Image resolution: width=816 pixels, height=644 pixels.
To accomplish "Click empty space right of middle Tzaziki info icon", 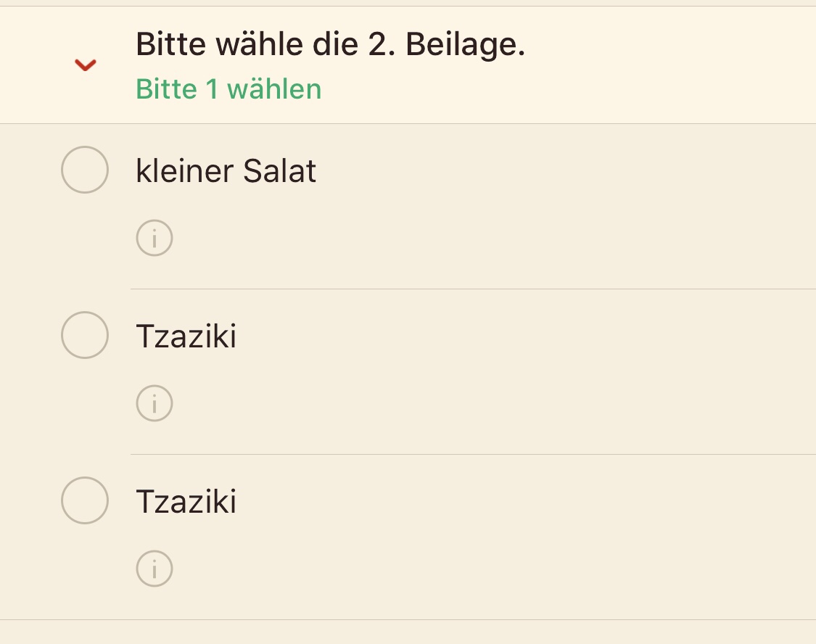I will click(x=471, y=403).
